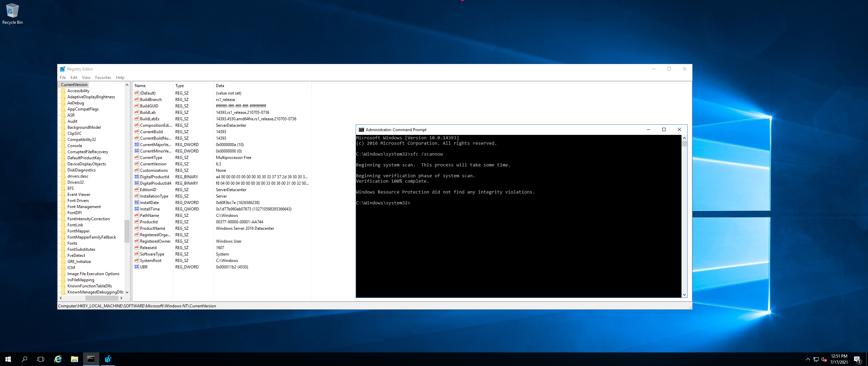Open the Recycle Bin desktop icon

click(x=12, y=14)
